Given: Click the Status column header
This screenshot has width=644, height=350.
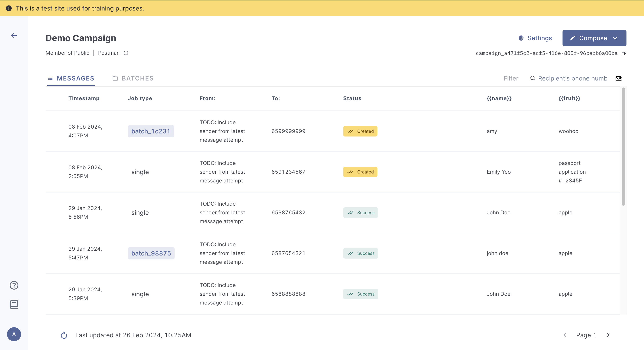Looking at the screenshot, I should (352, 98).
